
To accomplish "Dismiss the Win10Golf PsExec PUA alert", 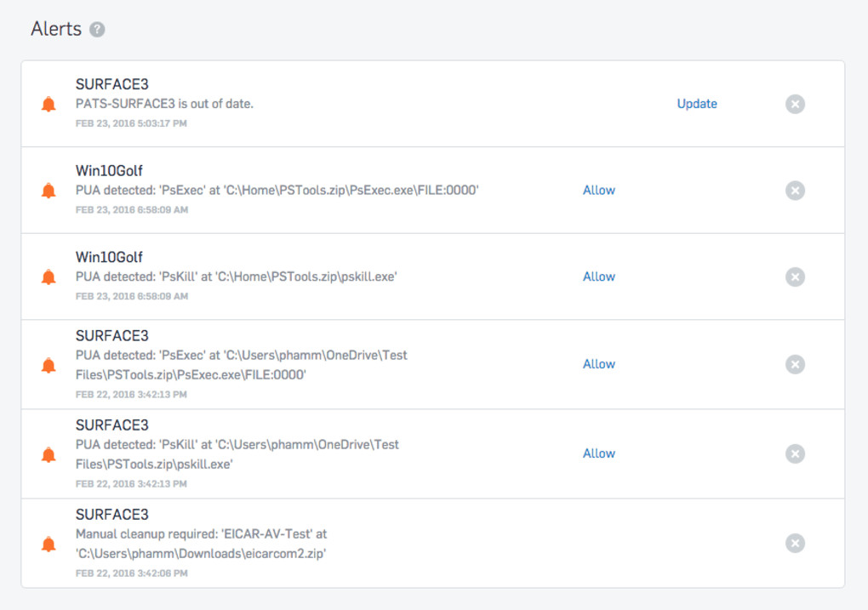I will [x=795, y=191].
